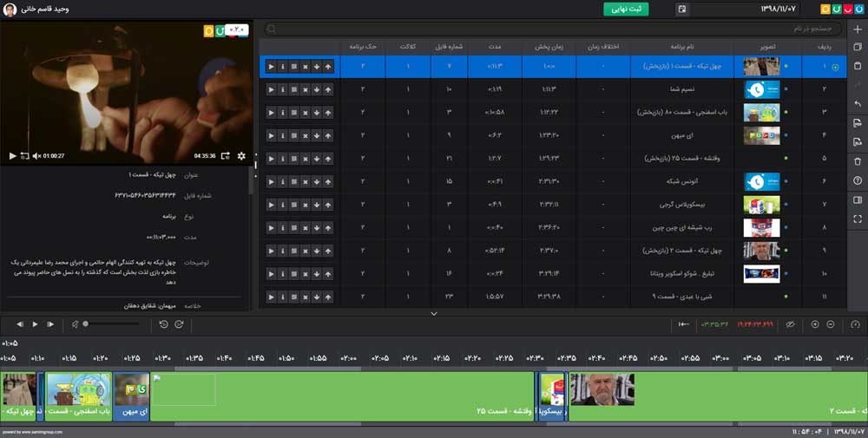The width and height of the screenshot is (868, 438).
Task: Unmute the preview player volume
Action: coord(36,156)
